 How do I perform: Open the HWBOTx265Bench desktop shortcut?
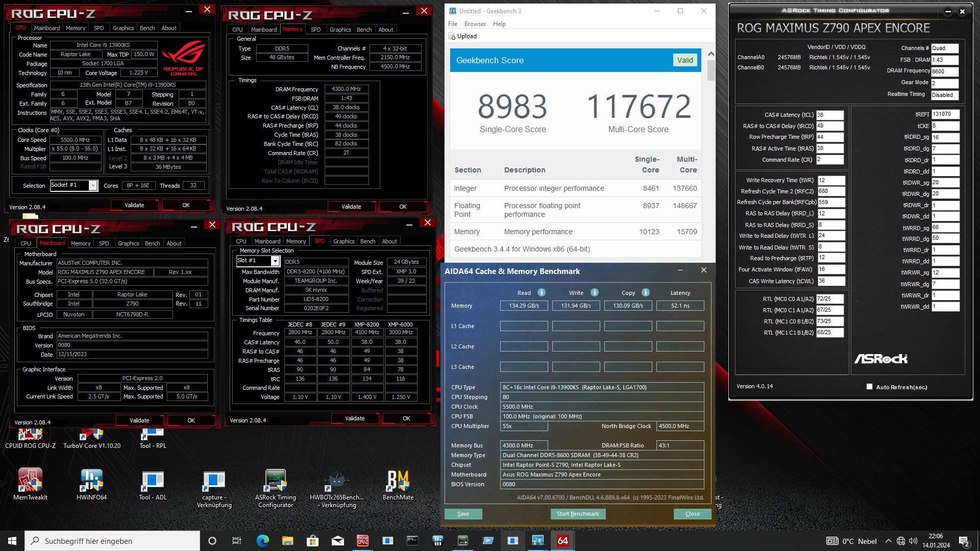337,488
